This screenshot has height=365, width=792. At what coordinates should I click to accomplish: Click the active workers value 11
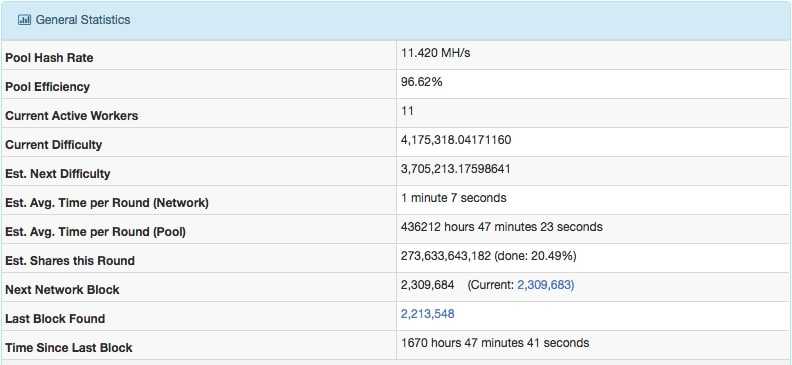click(407, 111)
